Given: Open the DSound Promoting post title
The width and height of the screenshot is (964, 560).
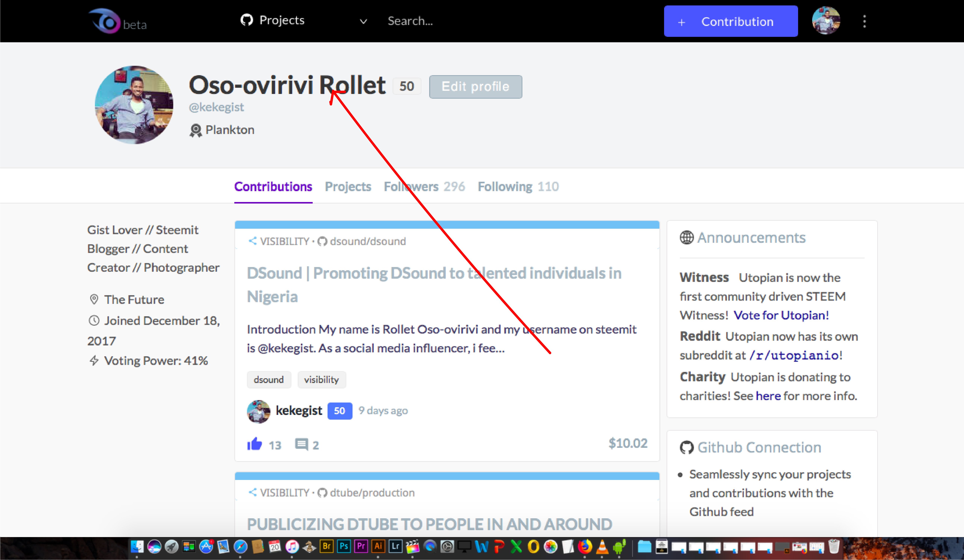Looking at the screenshot, I should (x=434, y=285).
